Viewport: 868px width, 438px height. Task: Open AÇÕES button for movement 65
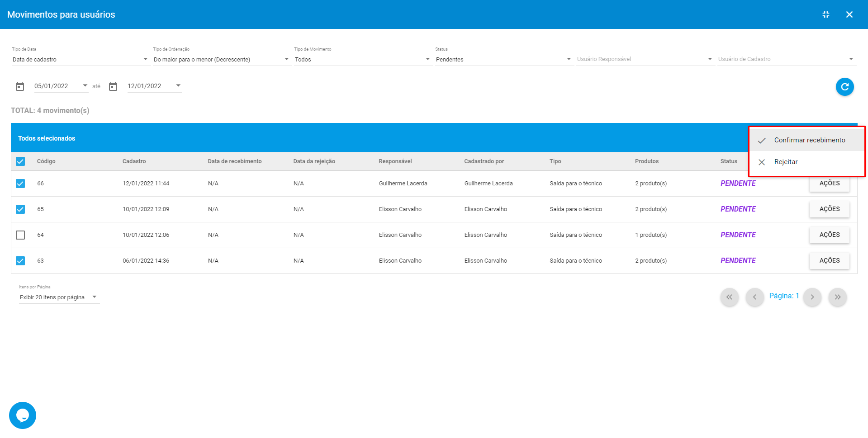830,209
